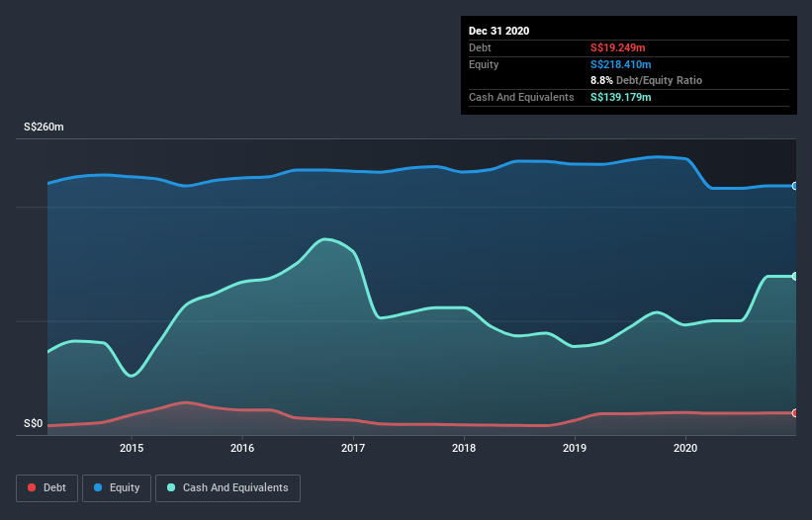Click the 2016 x-axis label
The image size is (812, 520).
click(242, 448)
